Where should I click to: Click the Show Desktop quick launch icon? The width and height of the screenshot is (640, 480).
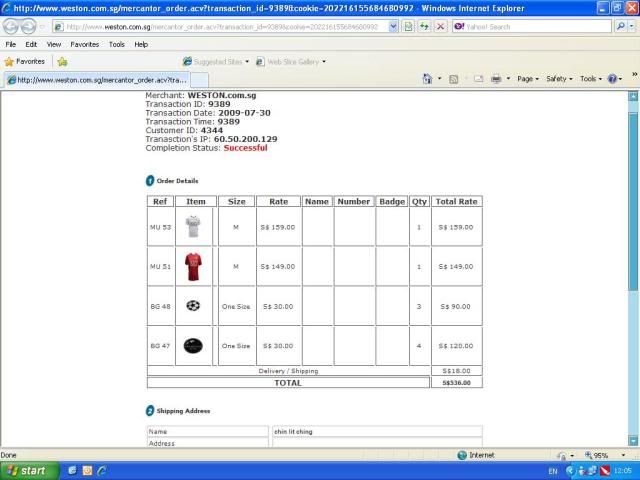(72, 471)
